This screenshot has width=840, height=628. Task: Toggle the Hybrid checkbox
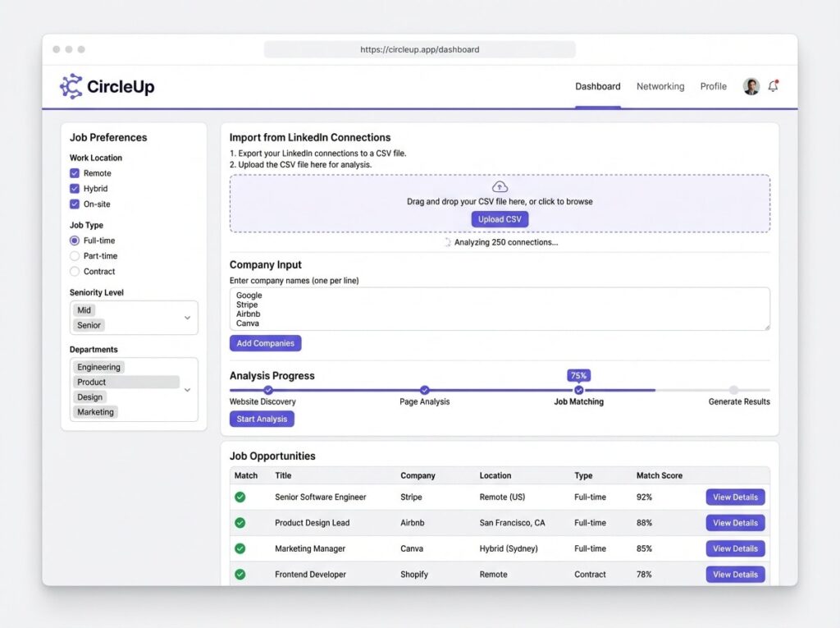pyautogui.click(x=75, y=189)
